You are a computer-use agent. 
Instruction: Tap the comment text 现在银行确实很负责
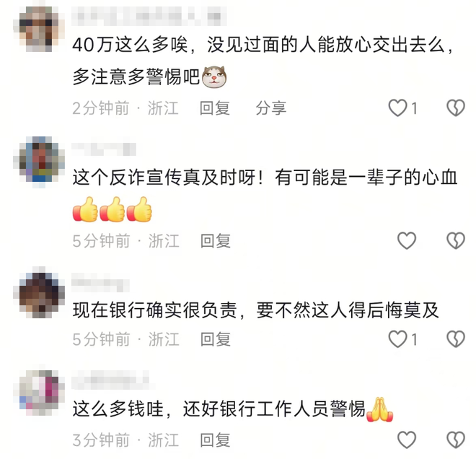click(155, 310)
